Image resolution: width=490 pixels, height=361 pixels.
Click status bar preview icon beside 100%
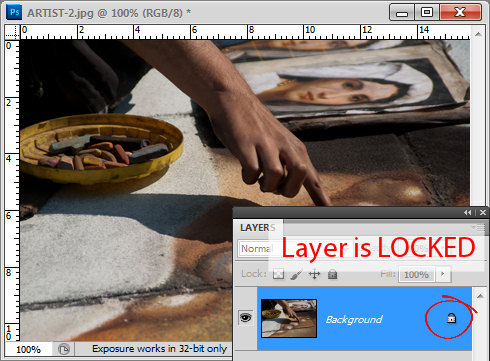click(x=64, y=349)
